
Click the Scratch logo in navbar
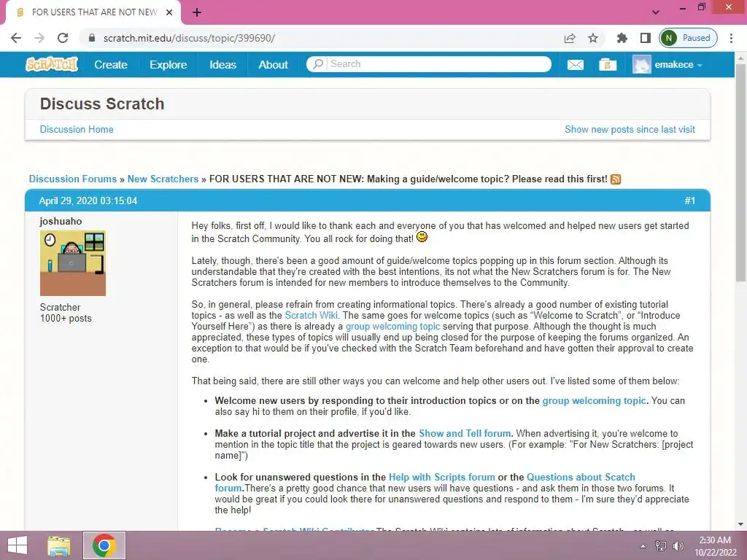click(52, 64)
